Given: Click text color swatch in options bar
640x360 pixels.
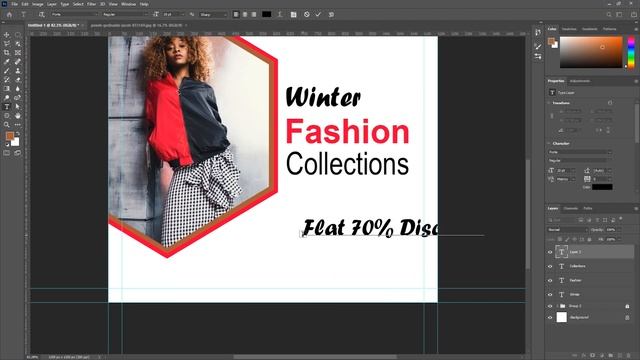Looking at the screenshot, I should tap(267, 14).
